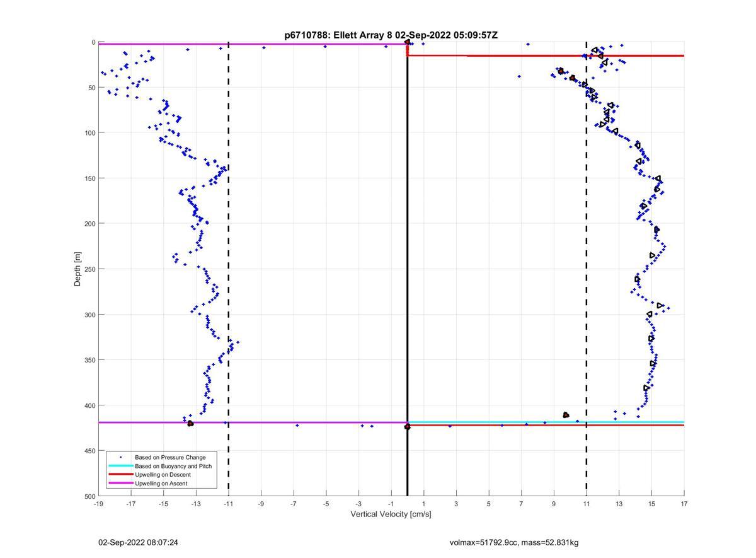
Task: Select legend entry 'Based on Pressure Change'
Action: [x=170, y=457]
